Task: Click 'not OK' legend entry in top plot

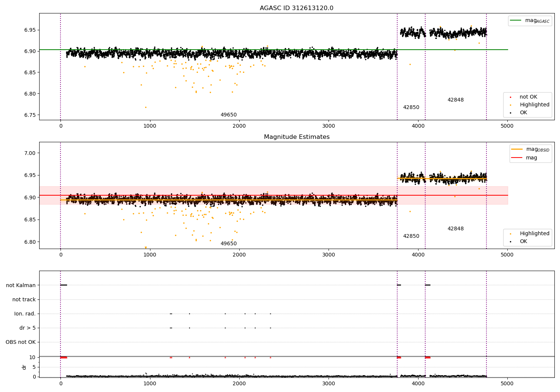Action: tap(524, 97)
